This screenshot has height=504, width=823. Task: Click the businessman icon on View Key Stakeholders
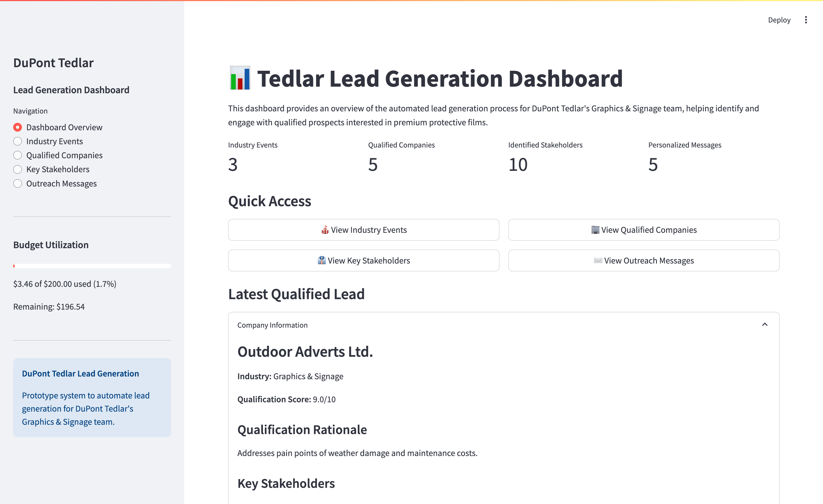coord(321,260)
